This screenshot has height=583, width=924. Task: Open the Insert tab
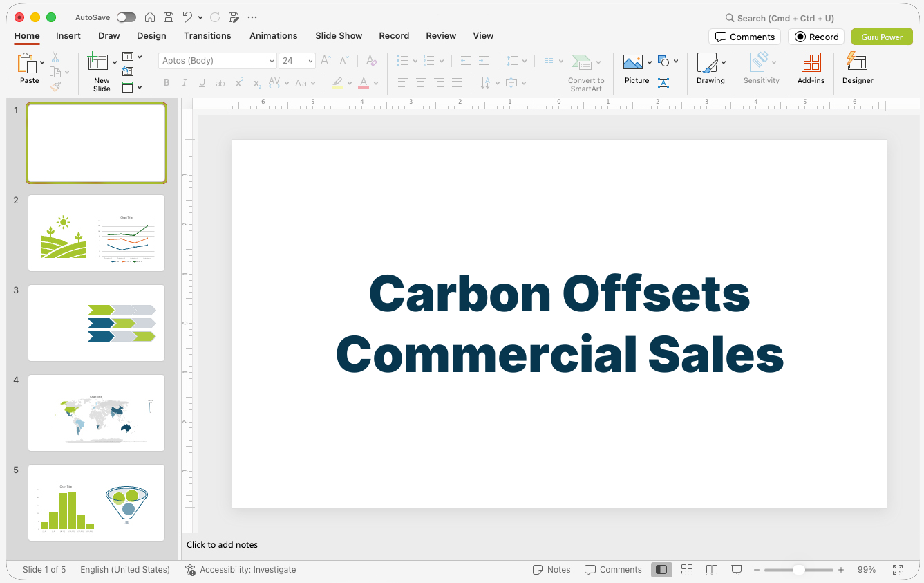pyautogui.click(x=68, y=35)
